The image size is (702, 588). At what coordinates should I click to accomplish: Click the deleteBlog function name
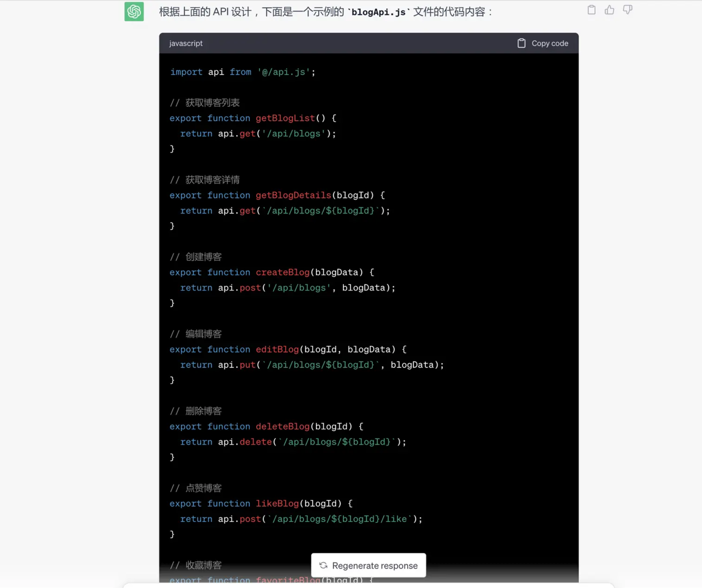(x=283, y=427)
